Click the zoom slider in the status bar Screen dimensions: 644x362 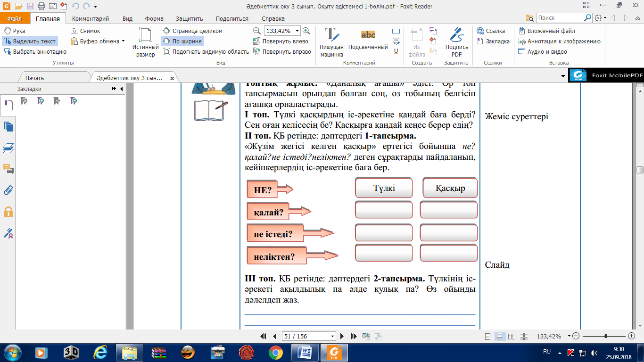pos(605,337)
